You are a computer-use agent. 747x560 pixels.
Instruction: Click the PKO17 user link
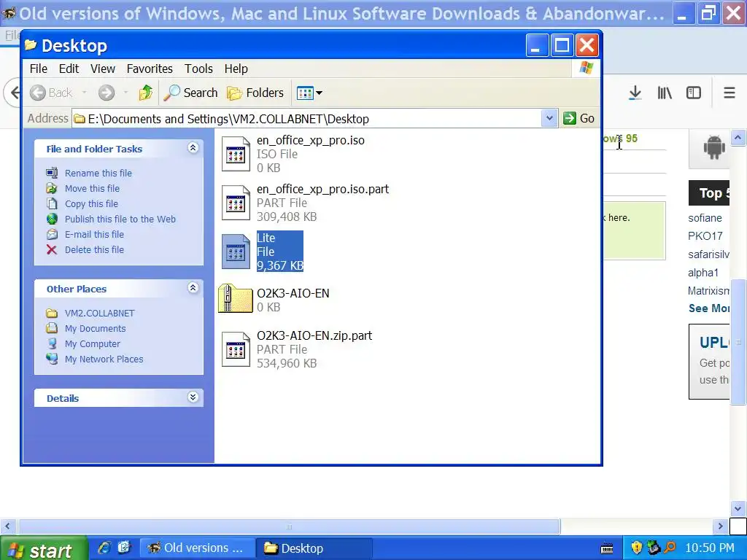coord(705,236)
